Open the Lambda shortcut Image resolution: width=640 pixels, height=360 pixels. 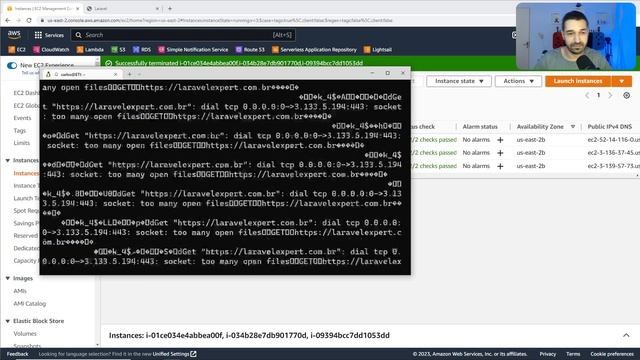pyautogui.click(x=90, y=50)
